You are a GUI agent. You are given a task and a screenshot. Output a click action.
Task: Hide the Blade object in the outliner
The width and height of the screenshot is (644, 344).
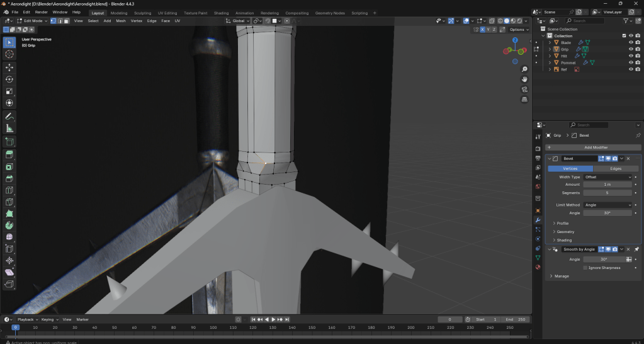coord(630,42)
